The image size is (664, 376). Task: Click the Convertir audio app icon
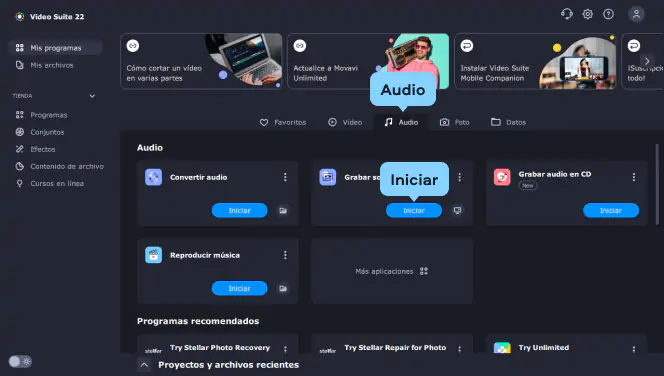(x=153, y=177)
